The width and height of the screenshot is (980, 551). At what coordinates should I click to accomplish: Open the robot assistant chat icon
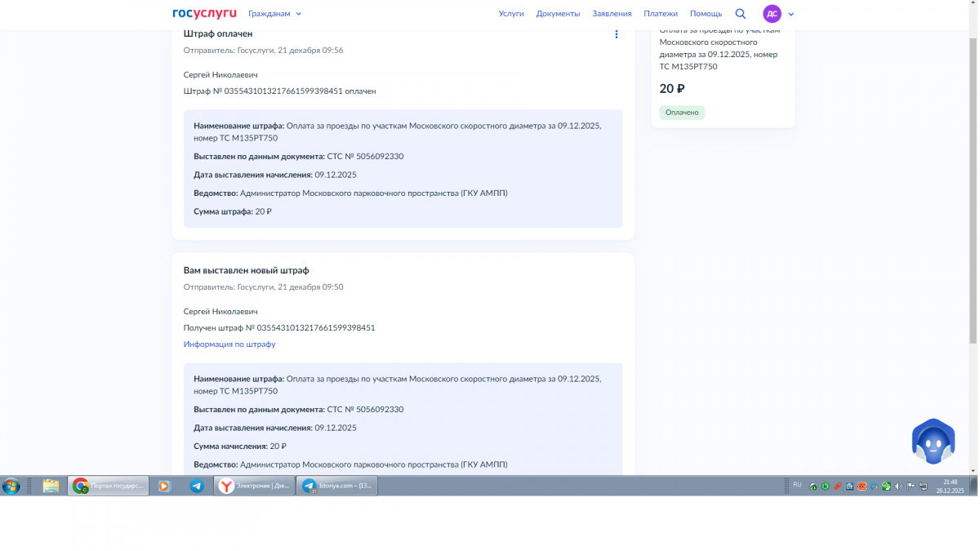pos(933,443)
